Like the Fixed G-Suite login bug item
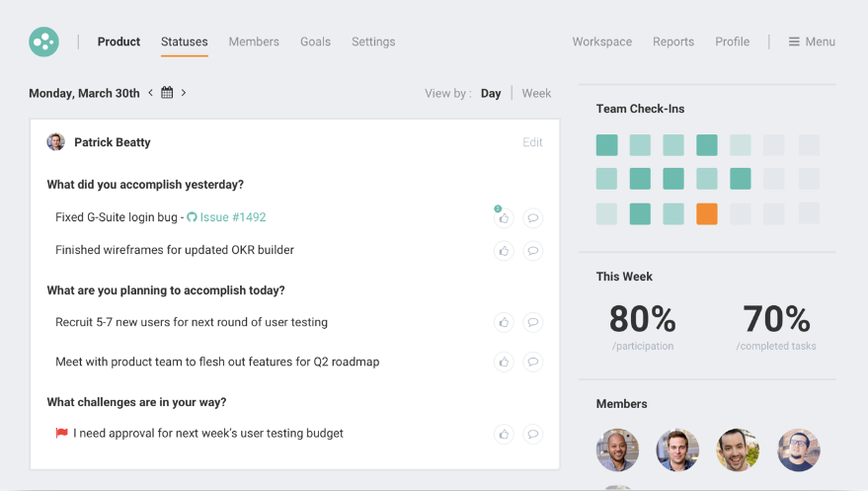868x491 pixels. point(504,218)
